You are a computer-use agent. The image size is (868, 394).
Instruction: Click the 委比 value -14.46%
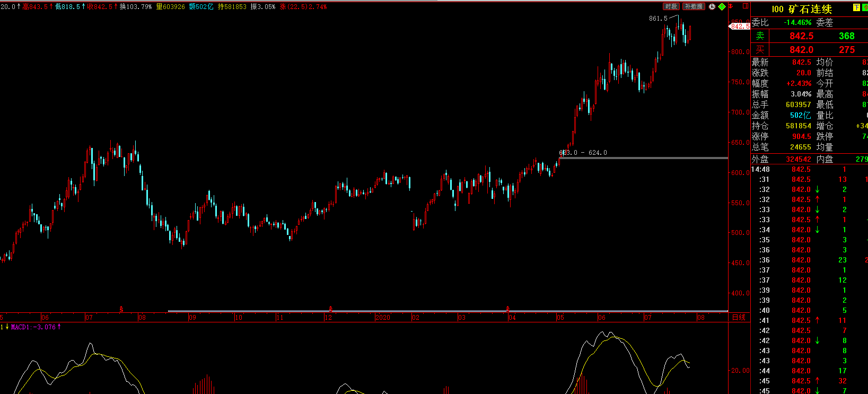tap(797, 23)
